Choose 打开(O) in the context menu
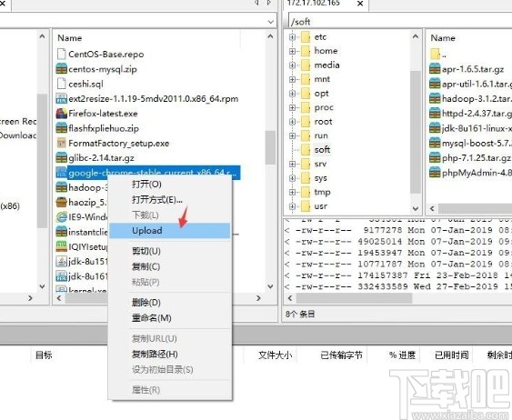512x420 pixels. pyautogui.click(x=170, y=184)
